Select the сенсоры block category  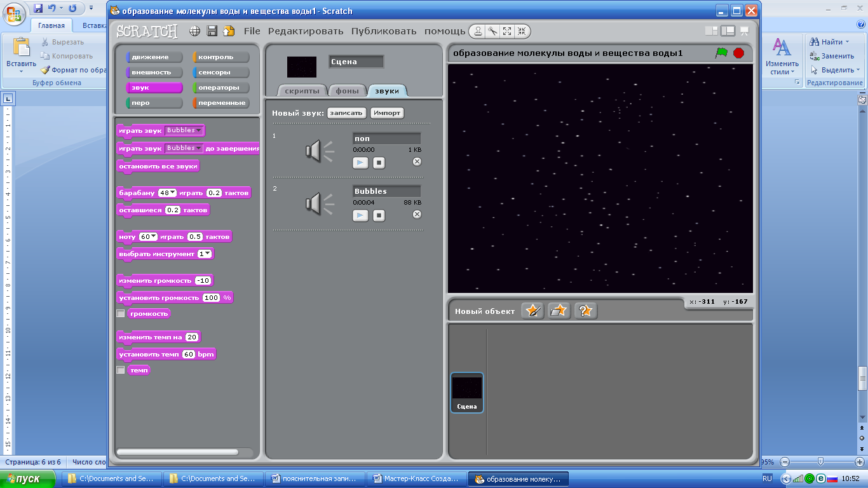point(221,72)
